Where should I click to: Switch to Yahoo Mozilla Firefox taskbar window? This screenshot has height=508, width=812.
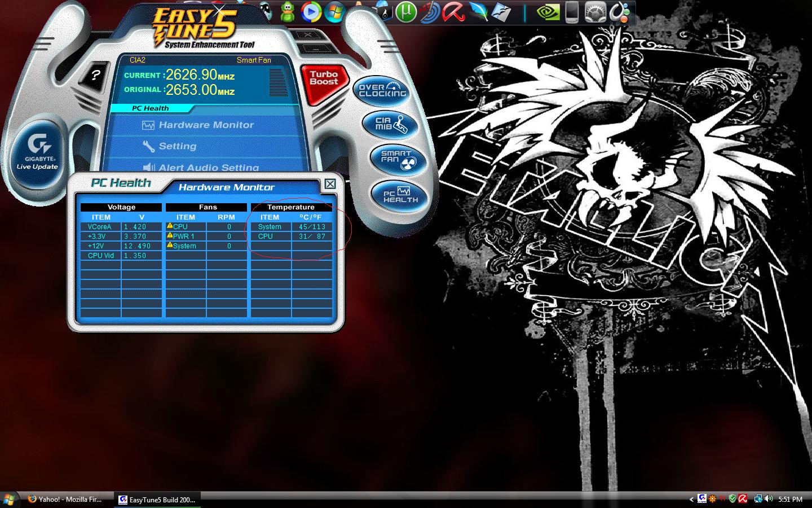[x=65, y=499]
